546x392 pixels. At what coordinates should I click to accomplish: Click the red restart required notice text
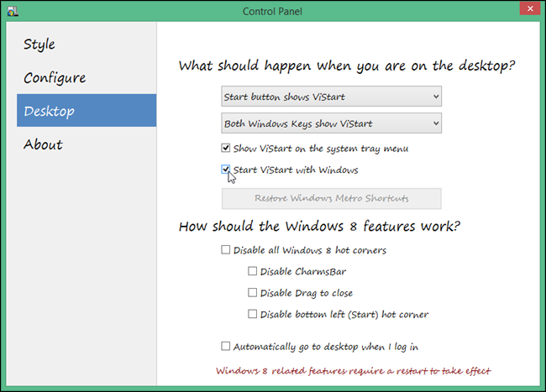coord(353,371)
